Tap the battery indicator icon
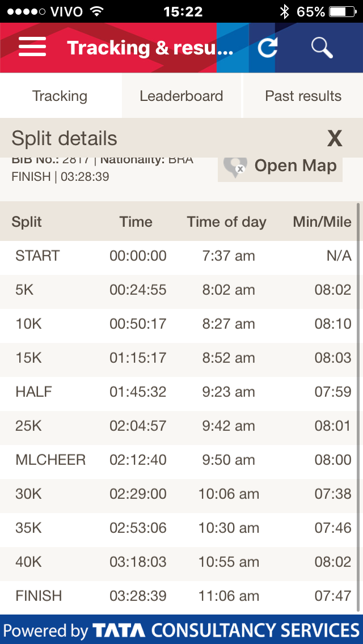The image size is (363, 644). coord(344,11)
